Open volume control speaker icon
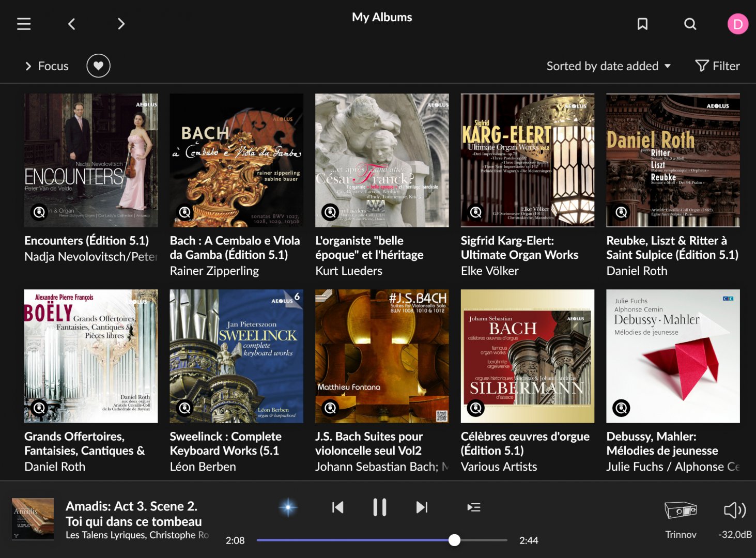 click(x=735, y=510)
